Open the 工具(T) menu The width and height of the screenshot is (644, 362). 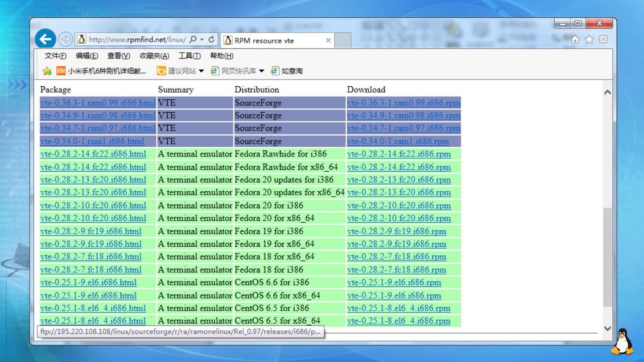(189, 56)
